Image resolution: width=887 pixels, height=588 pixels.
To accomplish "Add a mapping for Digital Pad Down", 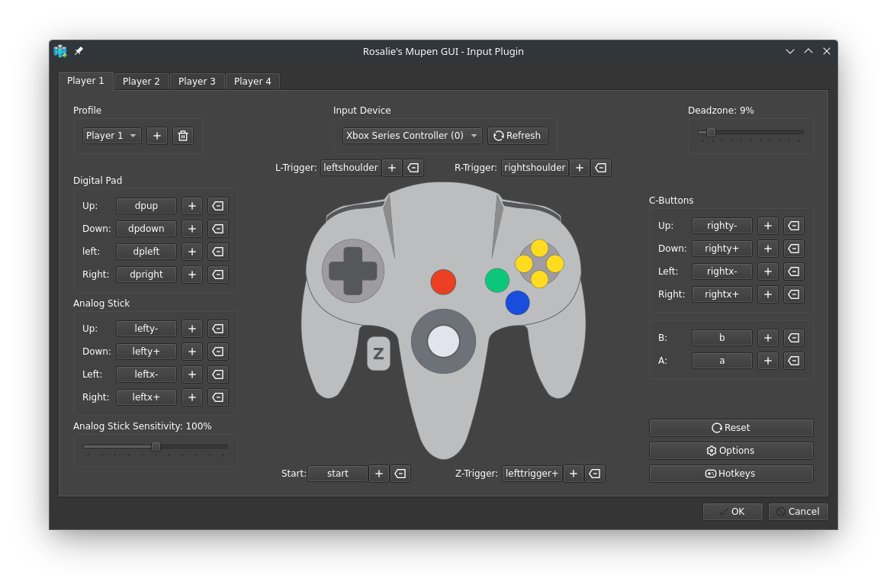I will pos(191,229).
